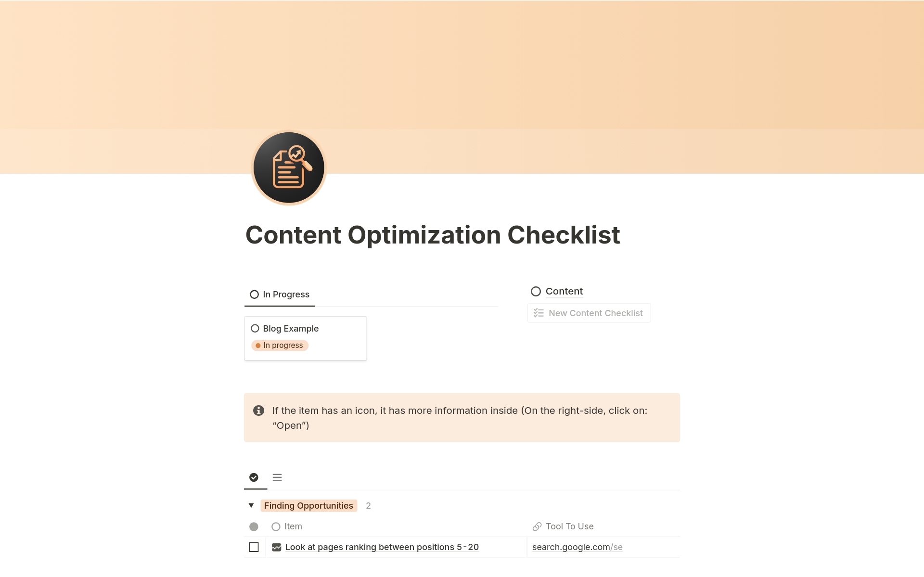Collapse the Finding Opportunities group
The image size is (924, 577).
point(251,505)
